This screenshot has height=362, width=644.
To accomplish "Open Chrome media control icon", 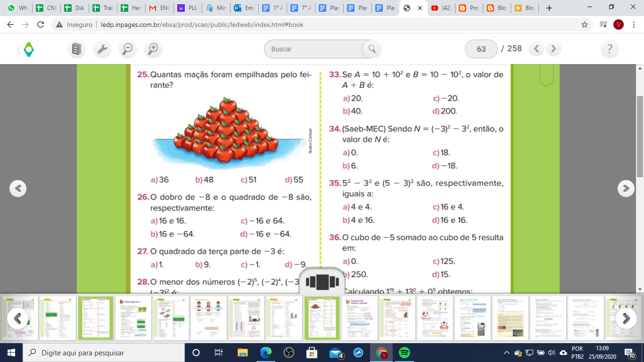I will pos(603,25).
